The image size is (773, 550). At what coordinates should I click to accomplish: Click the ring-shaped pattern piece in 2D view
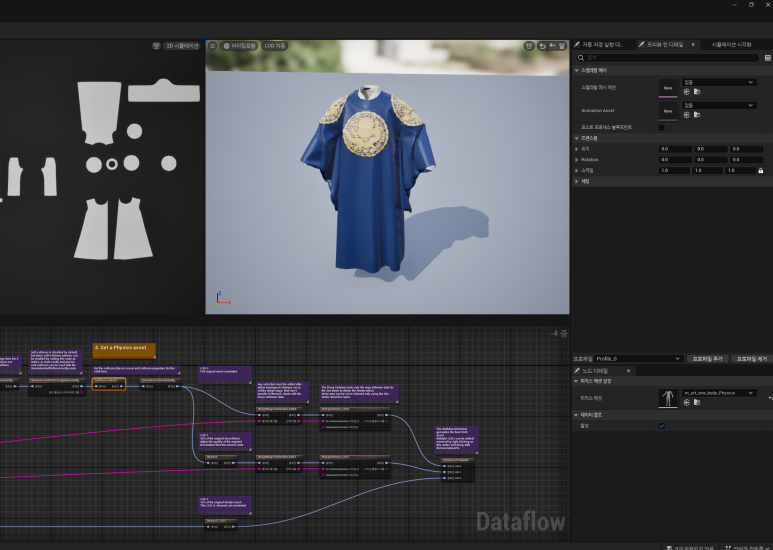112,164
